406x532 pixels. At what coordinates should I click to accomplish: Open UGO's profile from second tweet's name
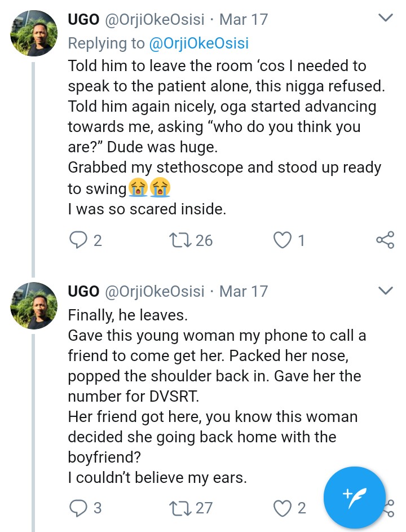(83, 292)
